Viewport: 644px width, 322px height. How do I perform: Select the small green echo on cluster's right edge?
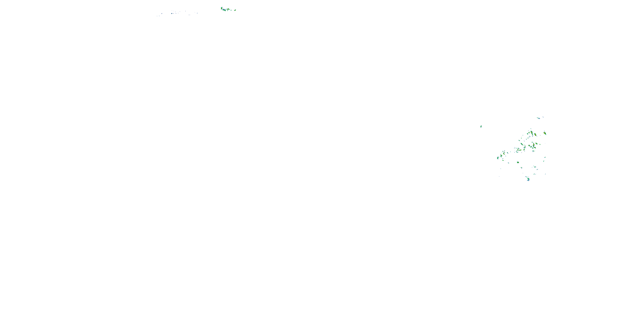point(540,144)
